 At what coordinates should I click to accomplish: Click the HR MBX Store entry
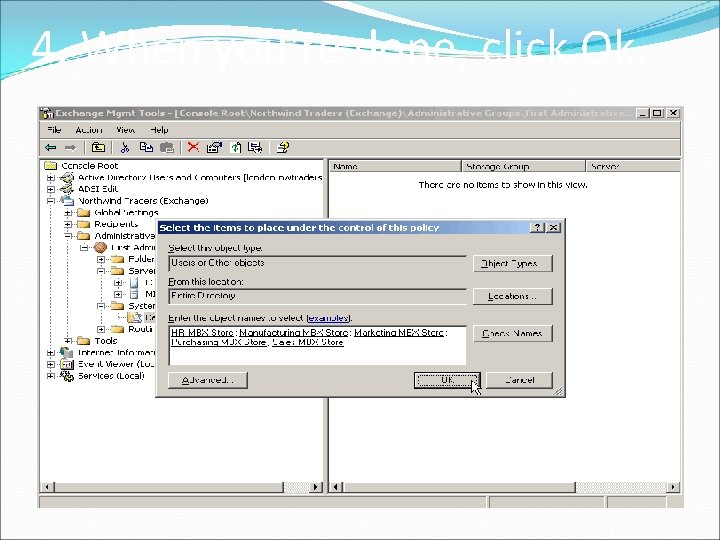[x=202, y=332]
